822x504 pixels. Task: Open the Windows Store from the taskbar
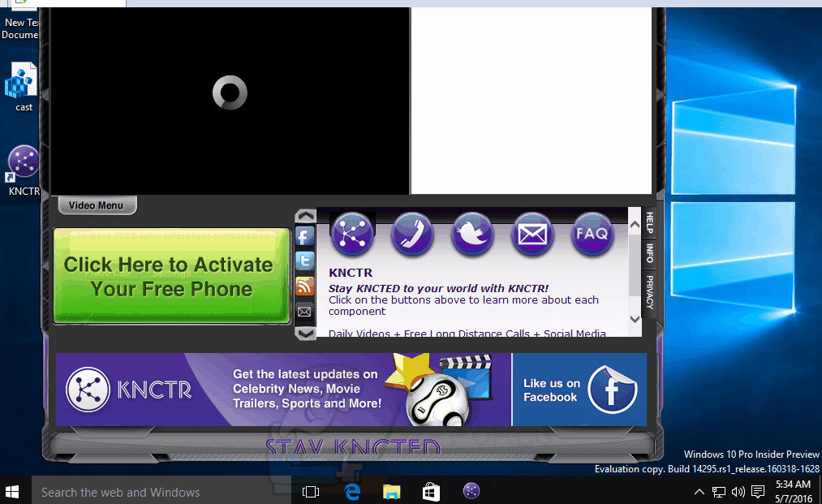point(431,492)
